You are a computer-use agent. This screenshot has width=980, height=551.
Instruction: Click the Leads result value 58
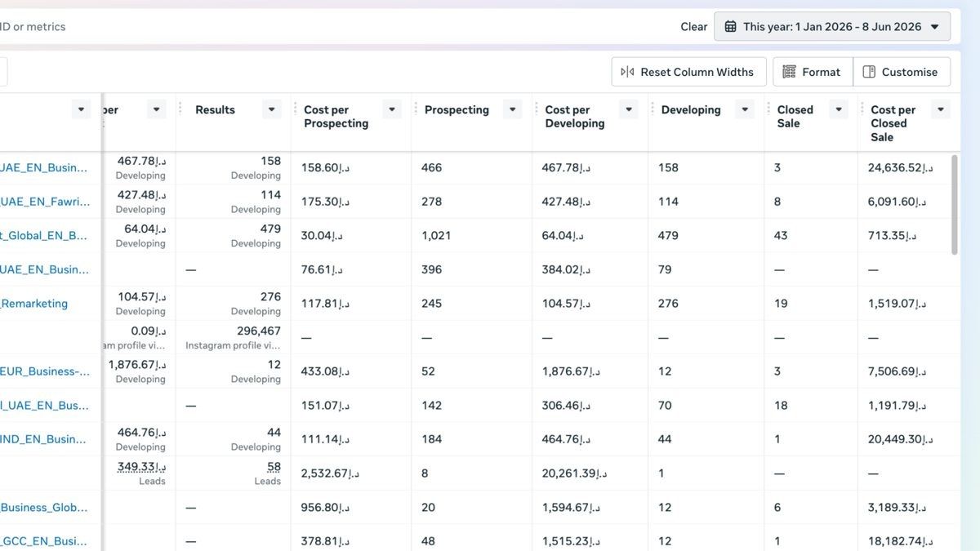pos(274,467)
